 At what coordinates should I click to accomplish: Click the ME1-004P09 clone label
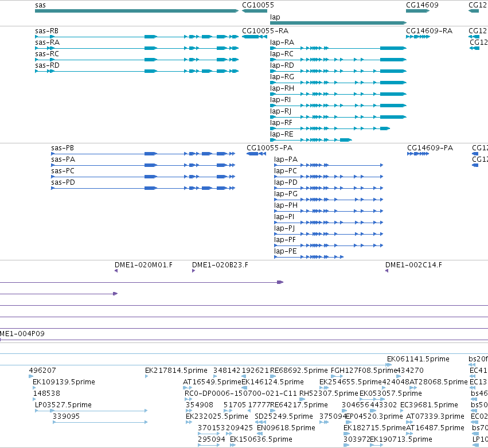(22, 334)
